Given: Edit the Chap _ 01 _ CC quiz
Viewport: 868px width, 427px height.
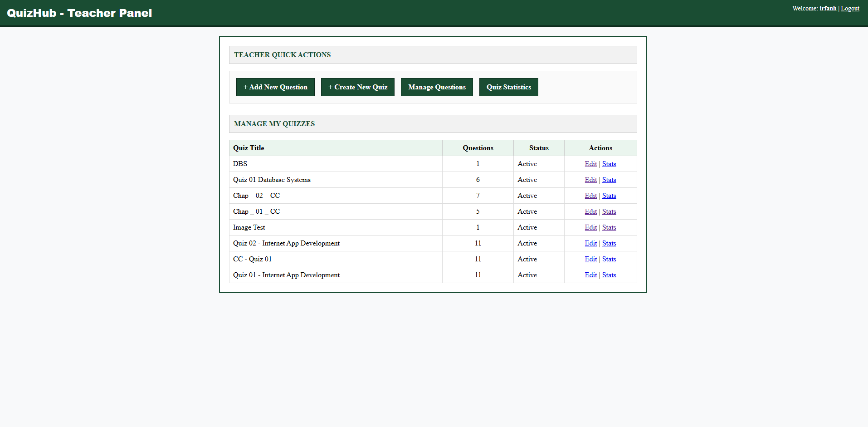Looking at the screenshot, I should pos(591,211).
